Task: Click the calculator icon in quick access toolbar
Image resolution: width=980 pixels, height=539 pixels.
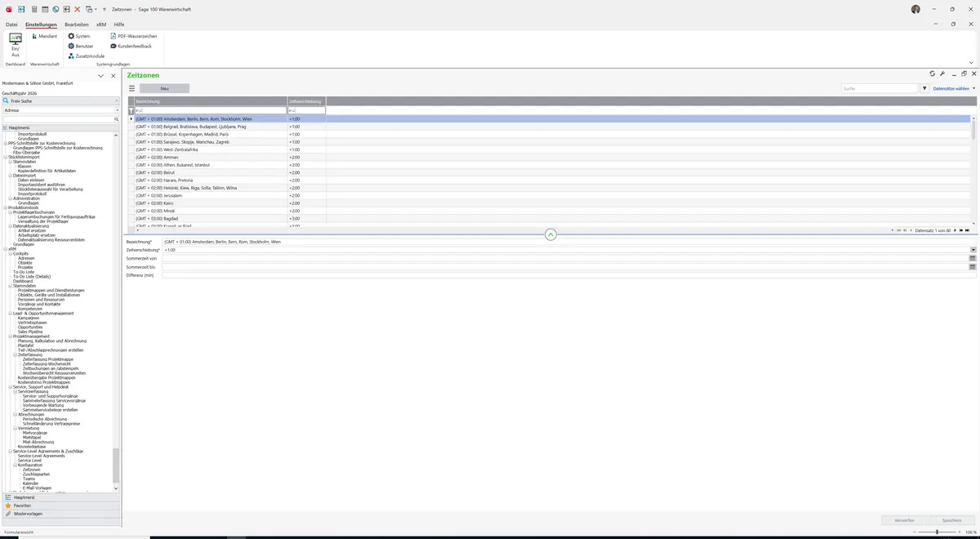Action: [x=33, y=9]
